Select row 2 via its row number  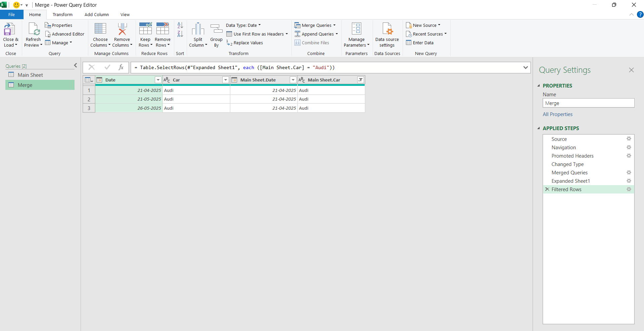coord(89,99)
